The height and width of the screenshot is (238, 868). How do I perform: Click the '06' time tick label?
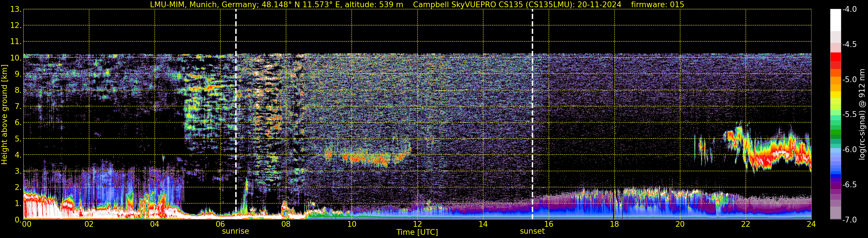tap(220, 224)
